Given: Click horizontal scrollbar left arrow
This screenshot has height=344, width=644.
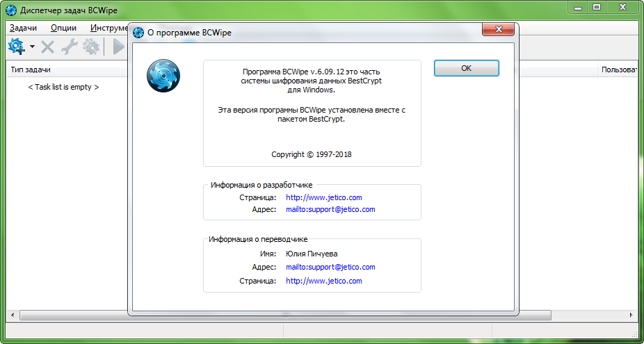Looking at the screenshot, I should [12, 316].
